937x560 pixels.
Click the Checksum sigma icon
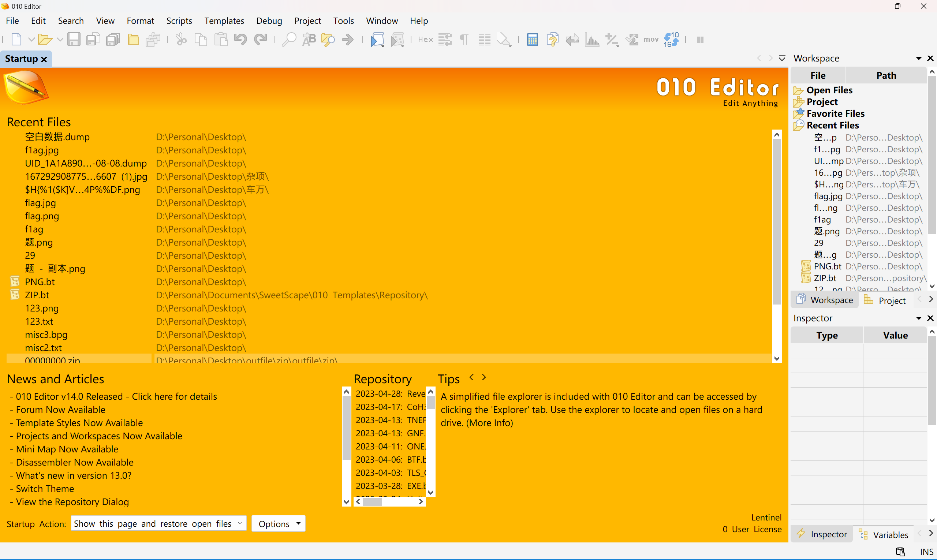click(x=632, y=39)
